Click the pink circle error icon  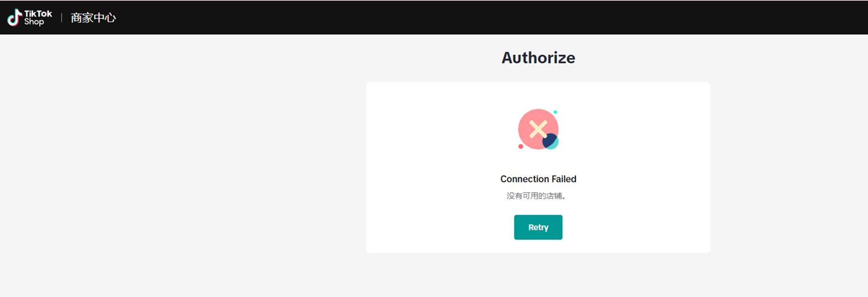528,120
